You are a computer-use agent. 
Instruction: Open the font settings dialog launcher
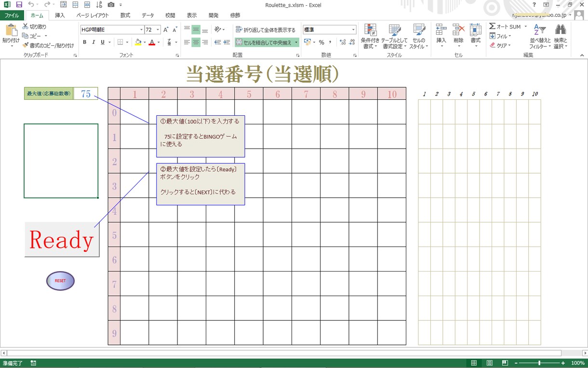[176, 56]
